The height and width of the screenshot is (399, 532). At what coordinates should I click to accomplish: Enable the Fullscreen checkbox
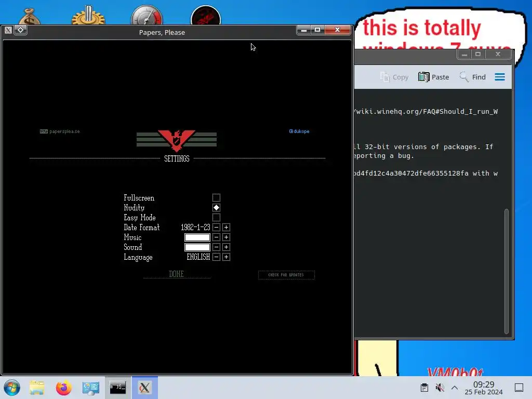pos(216,197)
